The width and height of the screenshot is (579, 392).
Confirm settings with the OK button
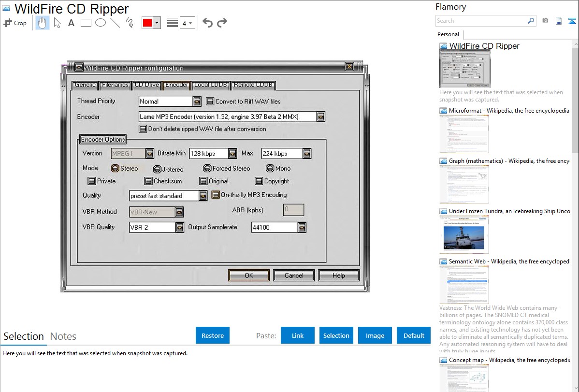[x=249, y=275]
